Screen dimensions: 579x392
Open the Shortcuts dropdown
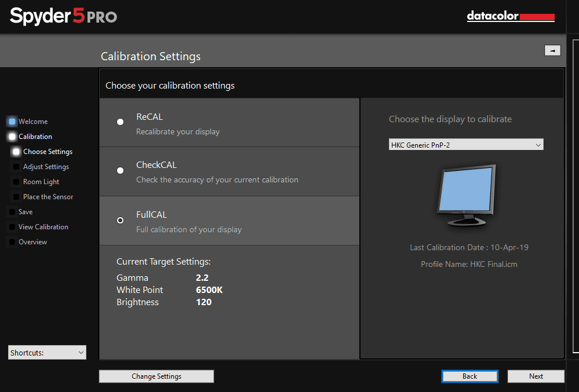[x=48, y=353]
